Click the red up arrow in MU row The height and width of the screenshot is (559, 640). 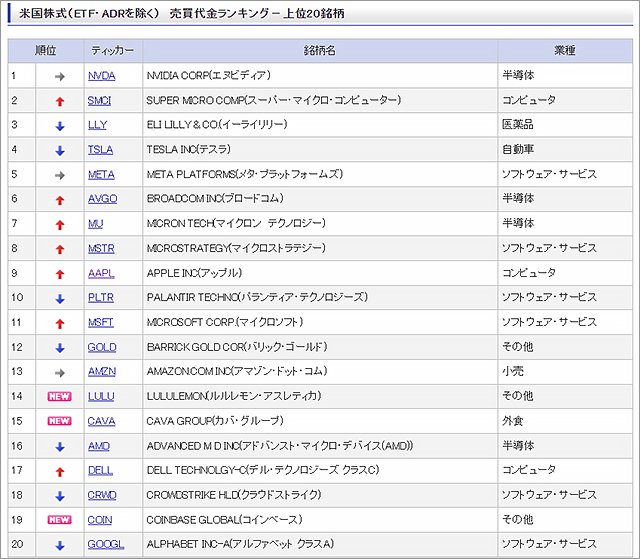coord(60,224)
